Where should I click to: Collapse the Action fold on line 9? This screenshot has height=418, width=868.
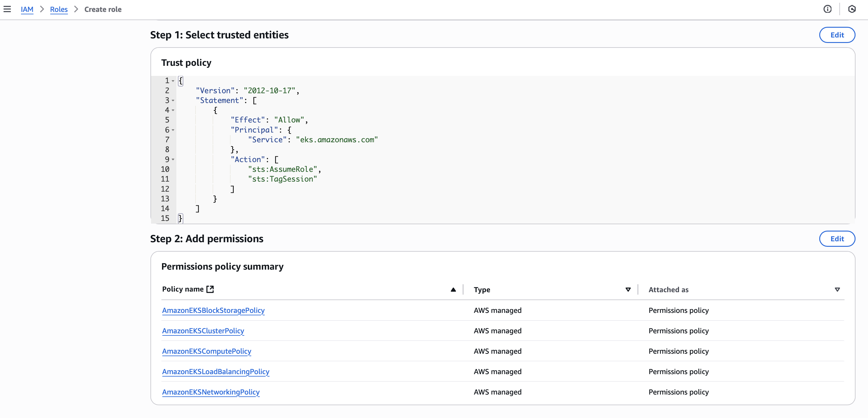point(173,159)
